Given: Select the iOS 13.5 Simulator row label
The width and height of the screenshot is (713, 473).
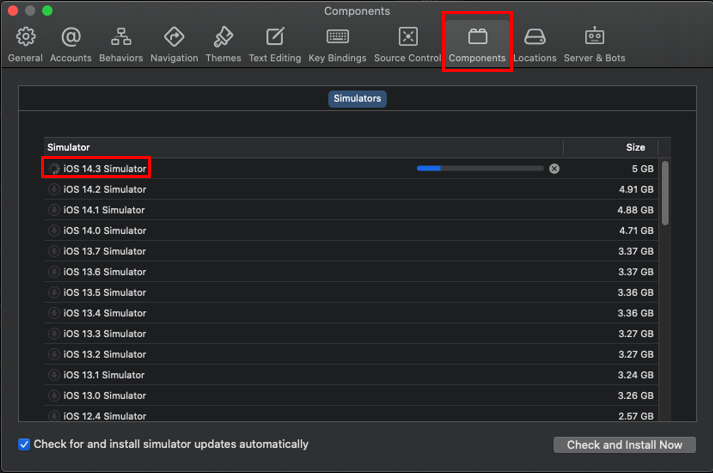Looking at the screenshot, I should [x=105, y=292].
